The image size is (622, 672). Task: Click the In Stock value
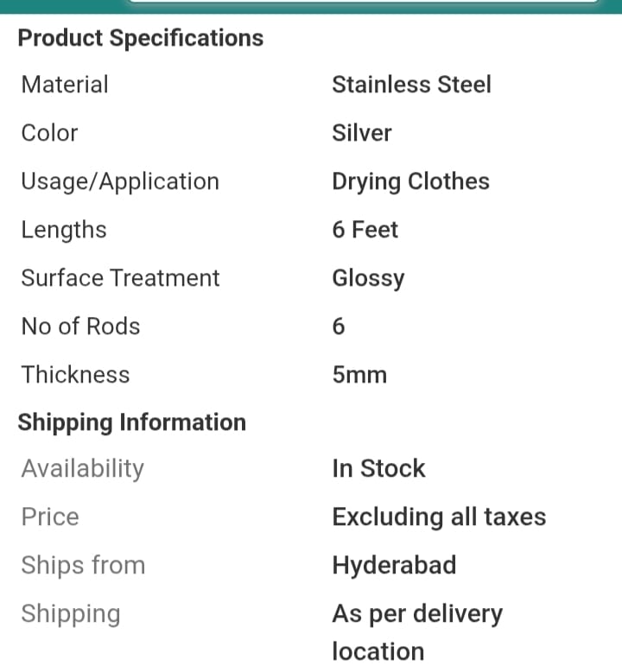[378, 468]
